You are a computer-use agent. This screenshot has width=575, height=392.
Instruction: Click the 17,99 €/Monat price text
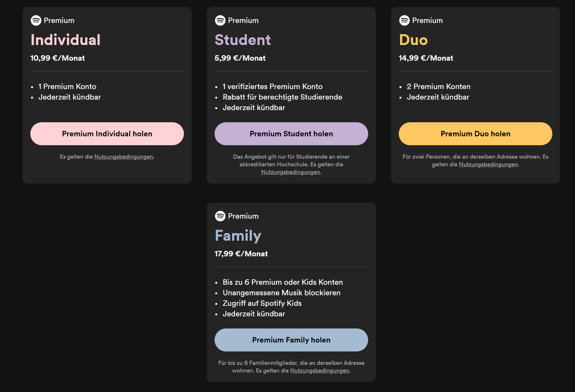[241, 254]
